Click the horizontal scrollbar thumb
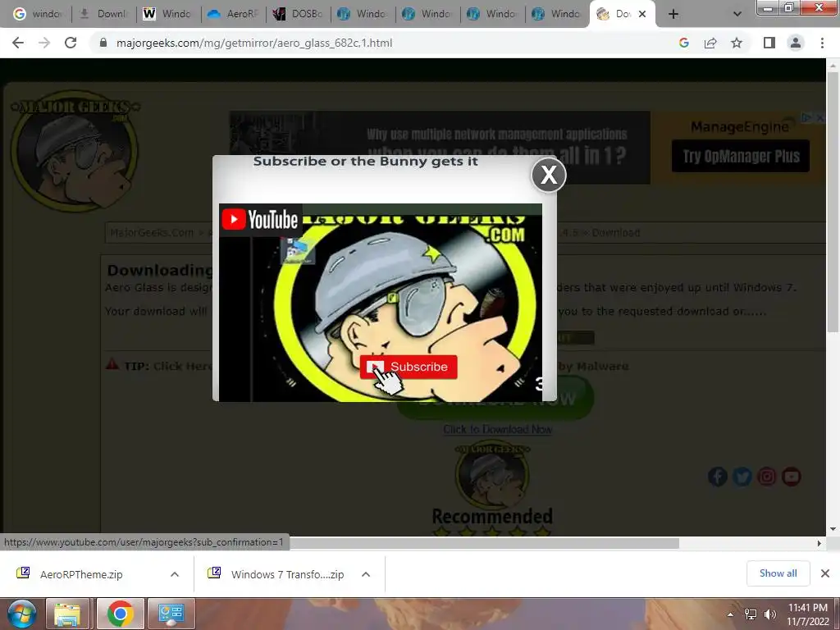840x630 pixels. [485, 543]
